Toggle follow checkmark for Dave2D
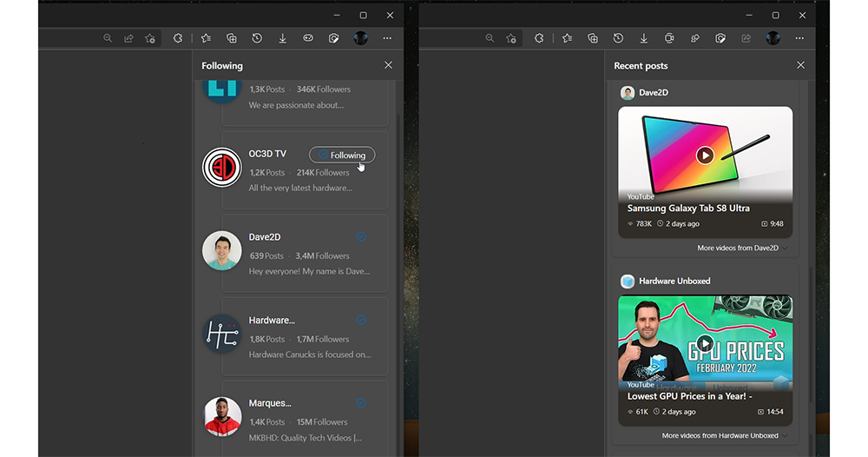The image size is (868, 457). [361, 236]
